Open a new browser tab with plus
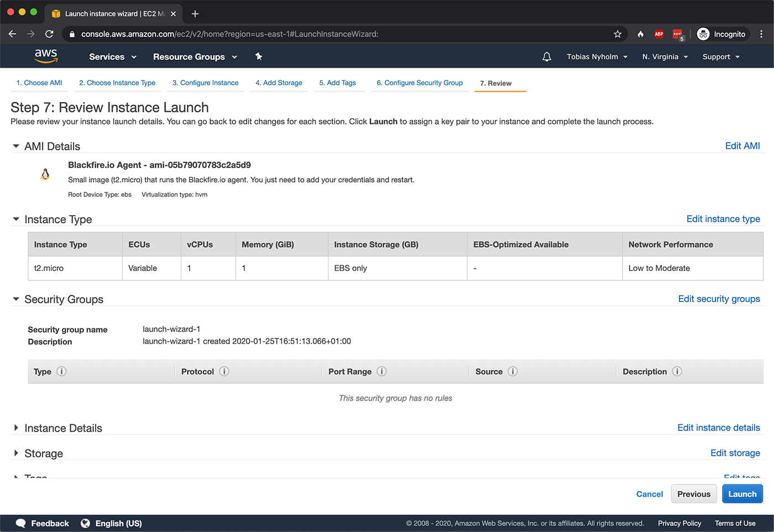This screenshot has width=774, height=532. click(x=195, y=14)
